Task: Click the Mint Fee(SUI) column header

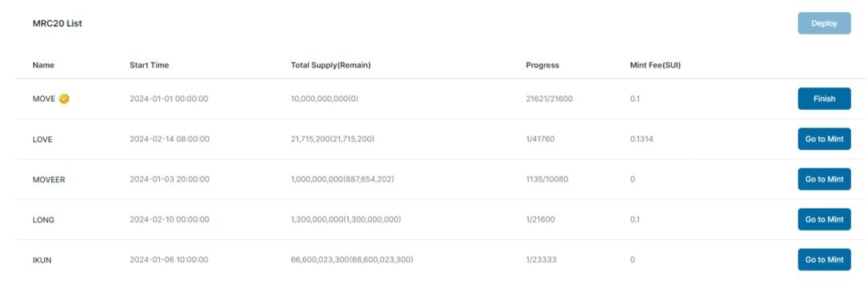Action: click(652, 65)
